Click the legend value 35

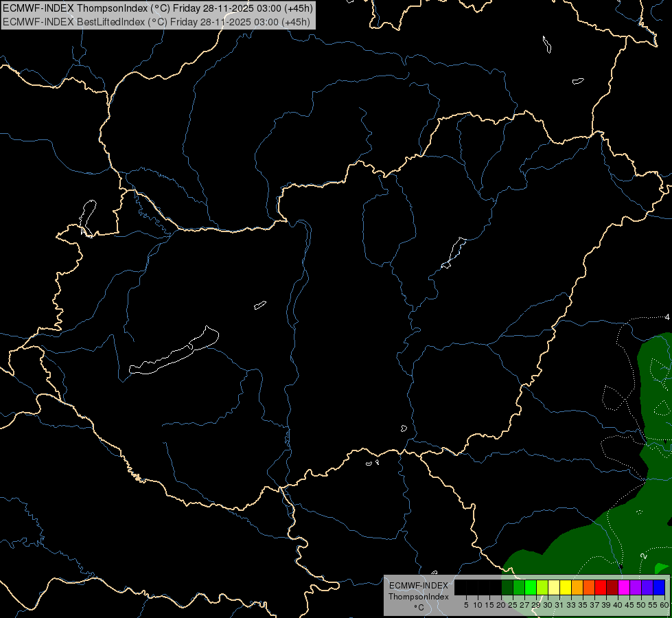[583, 605]
